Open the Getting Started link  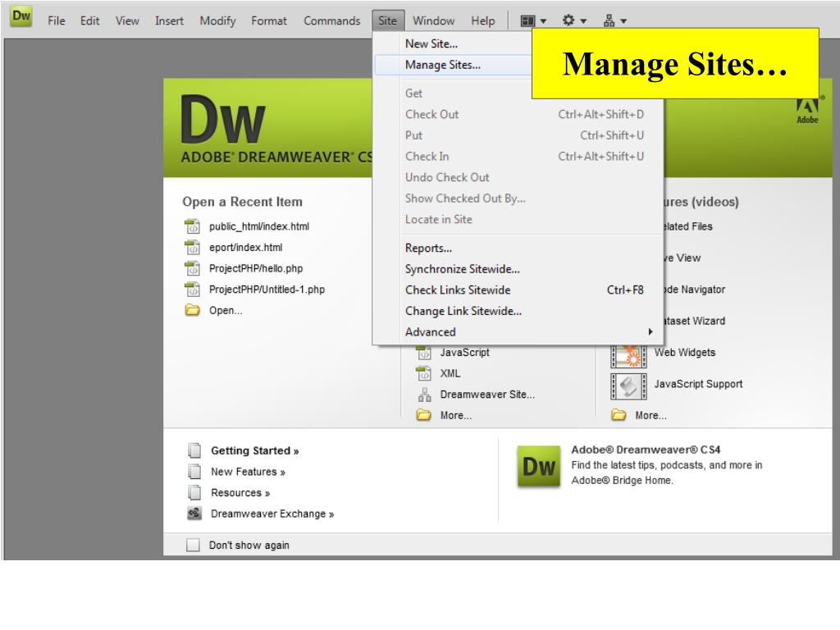coord(254,450)
